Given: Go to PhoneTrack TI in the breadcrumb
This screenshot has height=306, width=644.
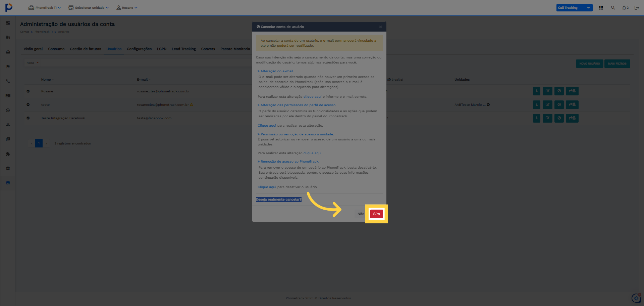Looking at the screenshot, I should point(44,32).
